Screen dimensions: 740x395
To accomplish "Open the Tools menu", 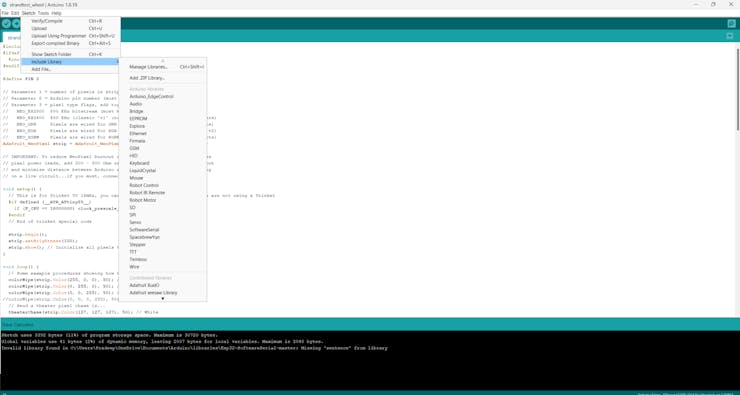I will point(43,13).
